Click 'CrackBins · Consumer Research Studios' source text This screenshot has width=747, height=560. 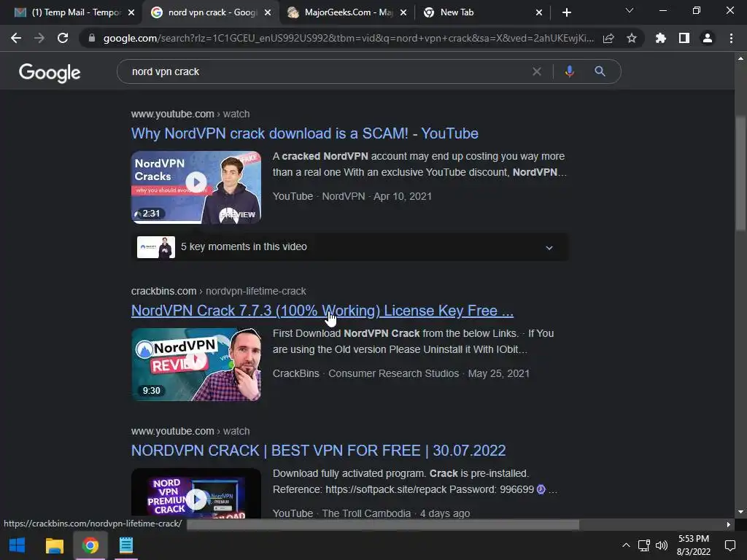tap(366, 373)
